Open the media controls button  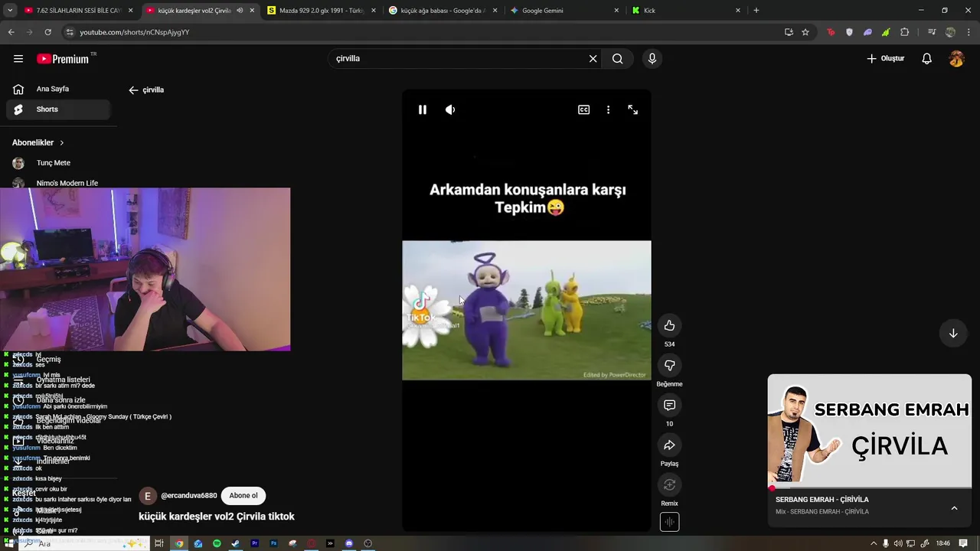[x=931, y=32]
